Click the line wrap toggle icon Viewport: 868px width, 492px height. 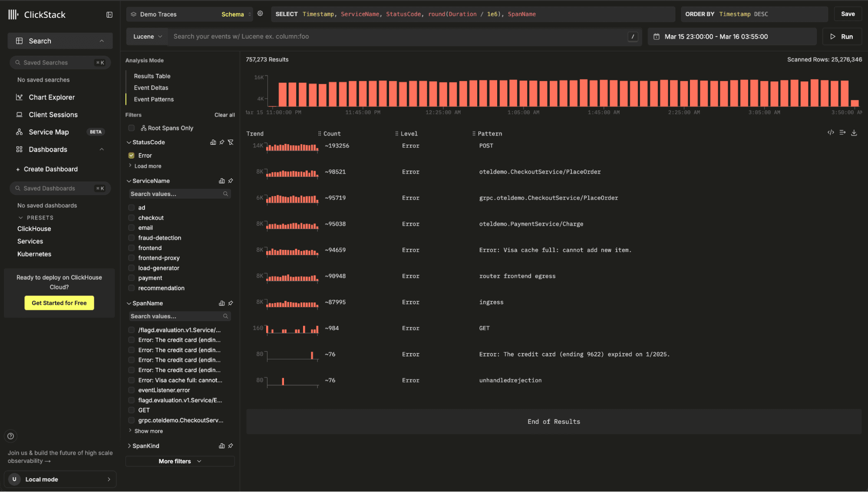(842, 133)
